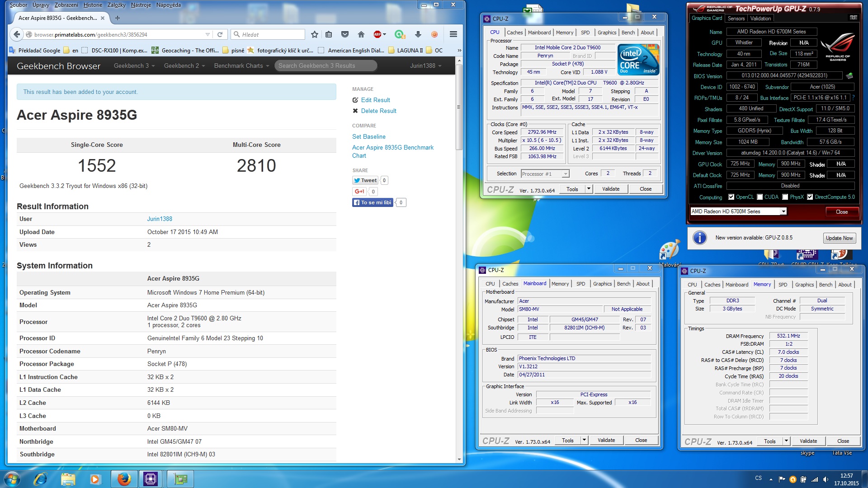
Task: Switch to SPD tab in Memory CPU-Z window
Action: (783, 285)
